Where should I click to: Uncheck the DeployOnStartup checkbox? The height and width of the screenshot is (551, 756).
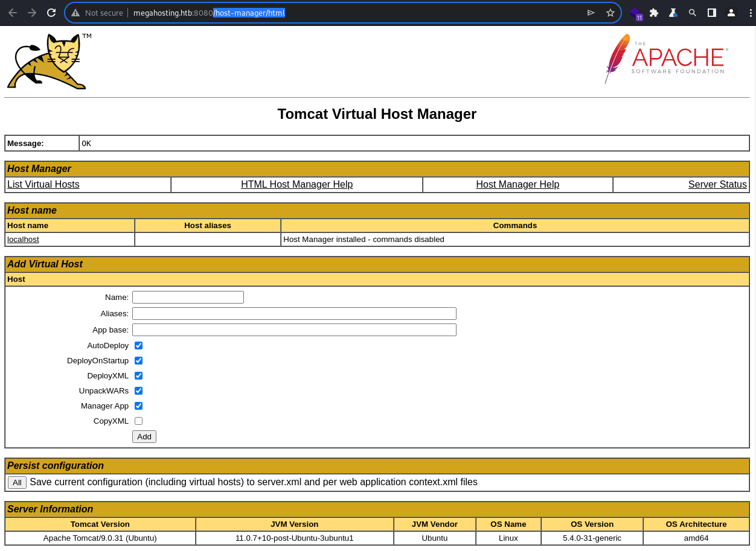pos(138,361)
